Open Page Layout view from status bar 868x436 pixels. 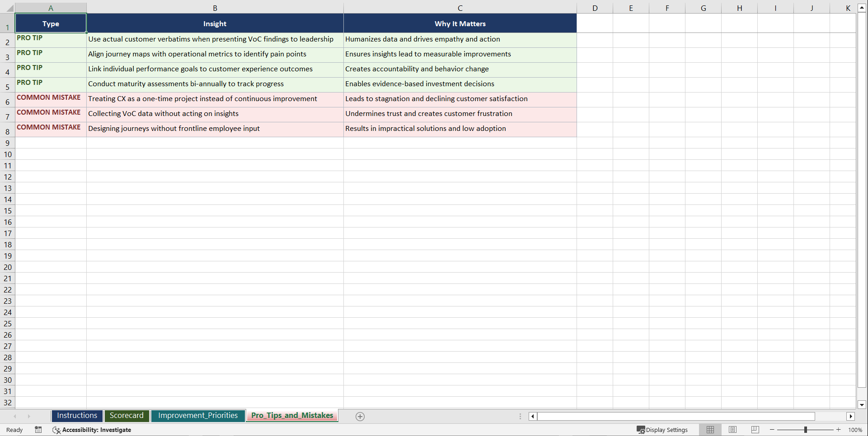(x=732, y=430)
